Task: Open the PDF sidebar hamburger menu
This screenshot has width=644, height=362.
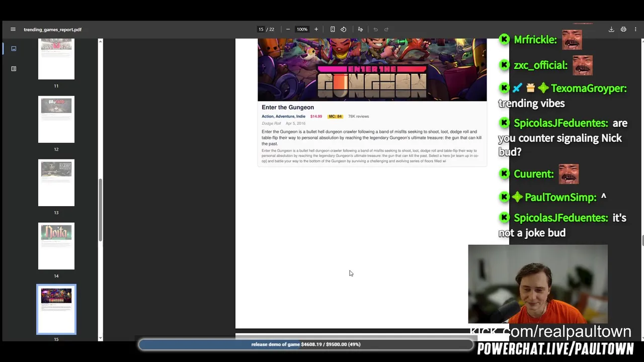Action: 13,29
